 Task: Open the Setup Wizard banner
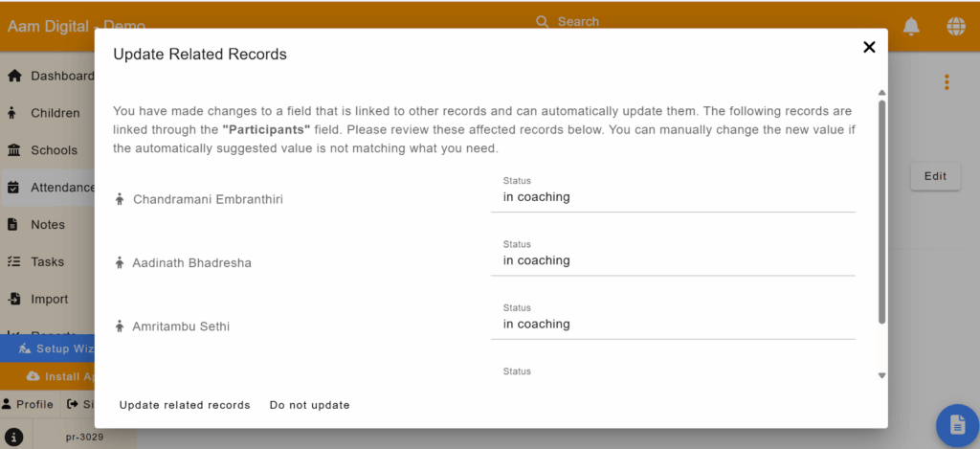[x=48, y=348]
